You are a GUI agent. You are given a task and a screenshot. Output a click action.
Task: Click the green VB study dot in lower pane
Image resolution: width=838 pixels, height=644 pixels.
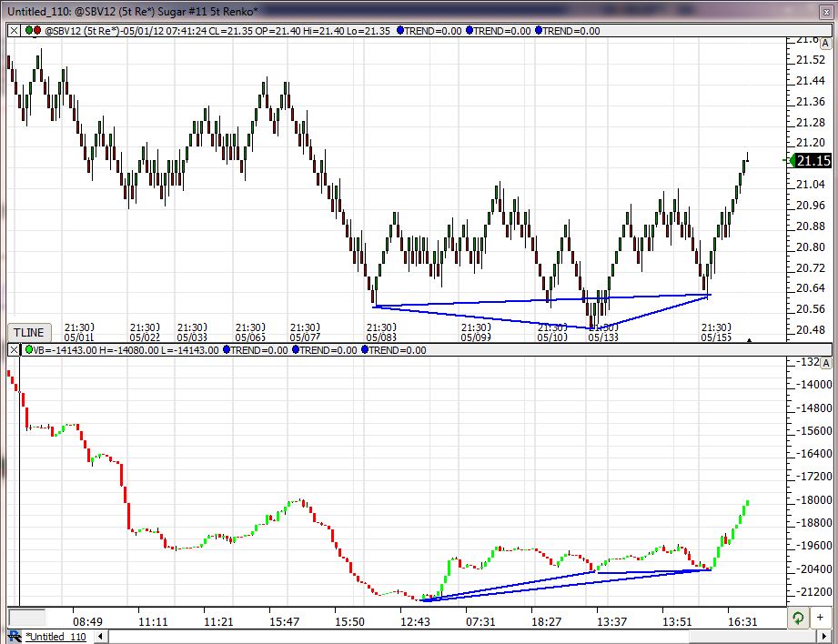pyautogui.click(x=29, y=350)
